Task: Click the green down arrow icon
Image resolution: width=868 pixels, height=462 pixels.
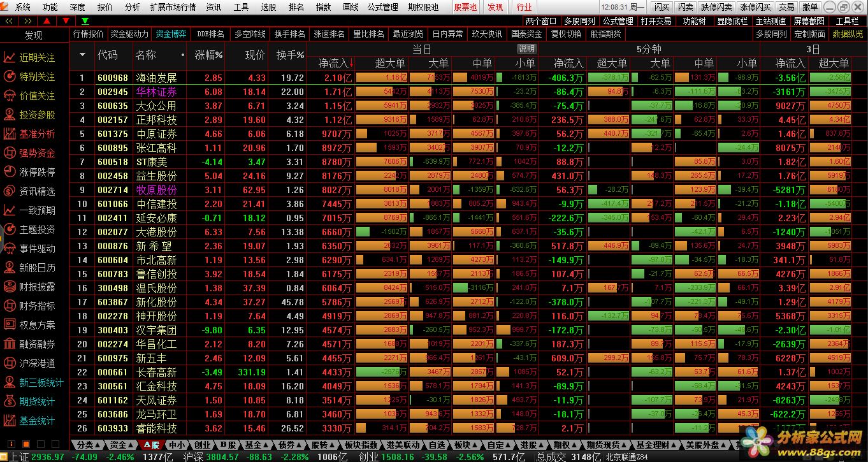Action: click(85, 21)
